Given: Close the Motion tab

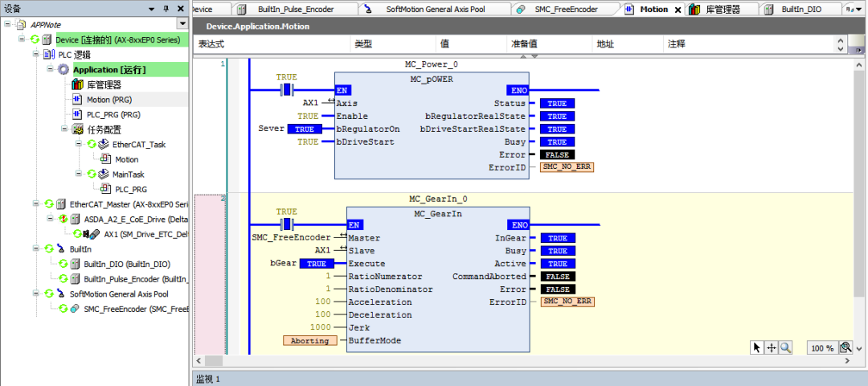Looking at the screenshot, I should pyautogui.click(x=678, y=10).
